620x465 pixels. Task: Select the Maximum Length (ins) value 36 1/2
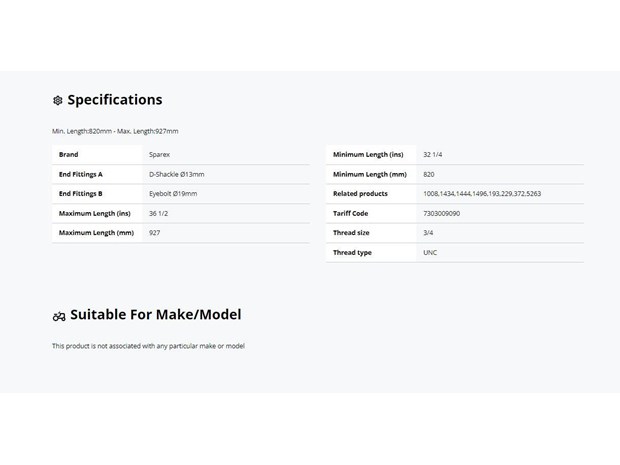158,214
